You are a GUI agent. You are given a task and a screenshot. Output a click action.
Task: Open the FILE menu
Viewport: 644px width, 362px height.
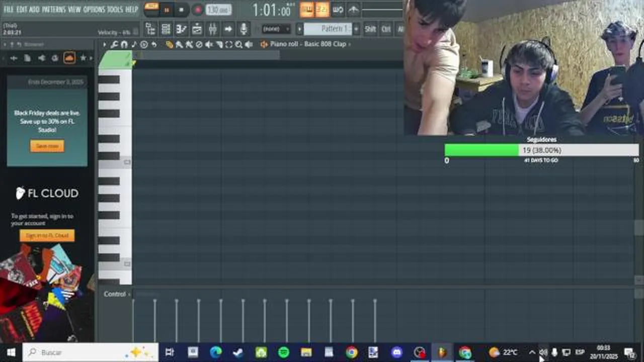(x=9, y=10)
